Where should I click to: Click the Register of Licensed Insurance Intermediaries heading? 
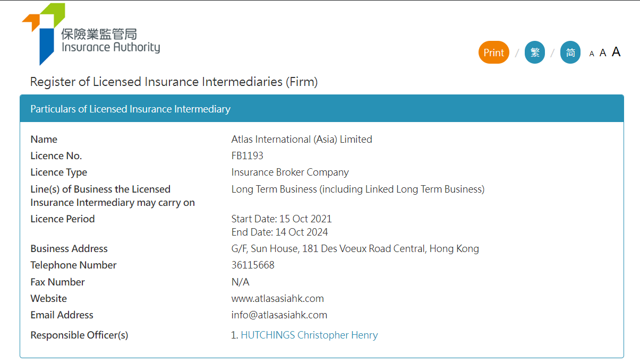(174, 82)
